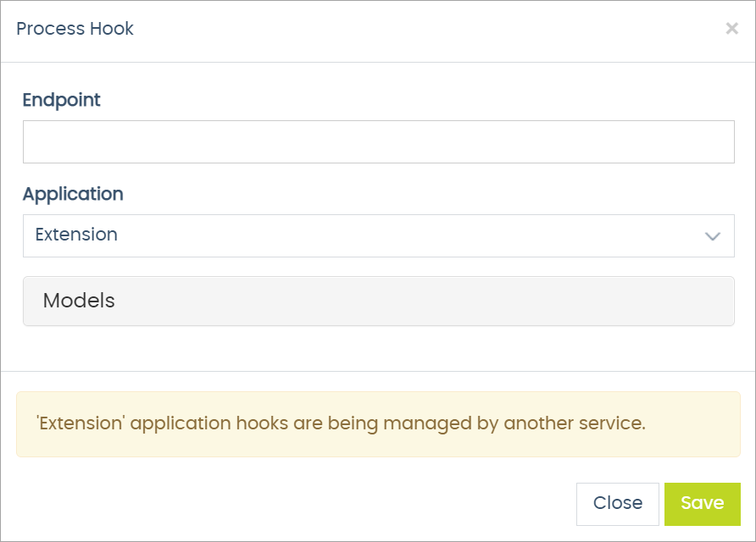Click the Close button in footer
The width and height of the screenshot is (756, 542).
(617, 503)
